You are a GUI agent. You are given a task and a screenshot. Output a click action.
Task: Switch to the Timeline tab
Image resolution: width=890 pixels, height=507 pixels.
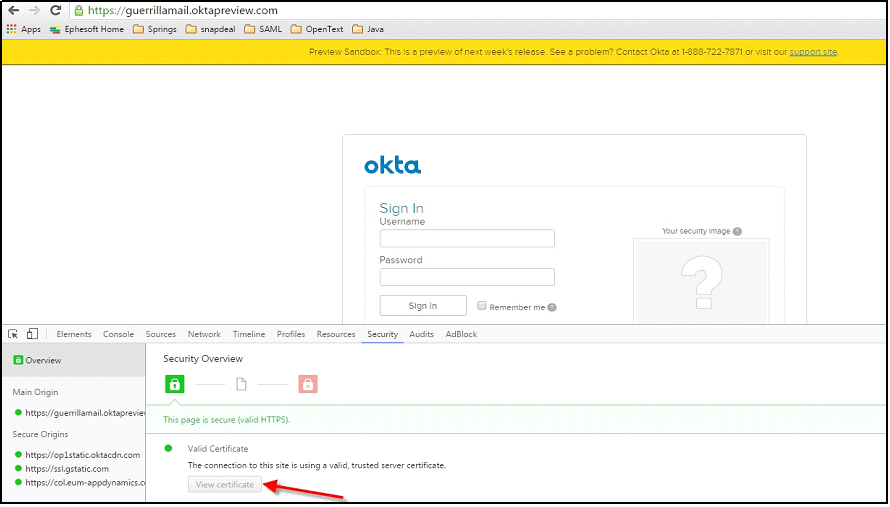pos(249,334)
